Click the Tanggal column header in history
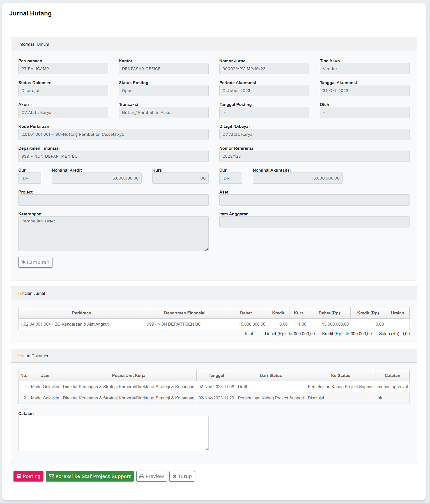This screenshot has height=504, width=430. pyautogui.click(x=216, y=376)
